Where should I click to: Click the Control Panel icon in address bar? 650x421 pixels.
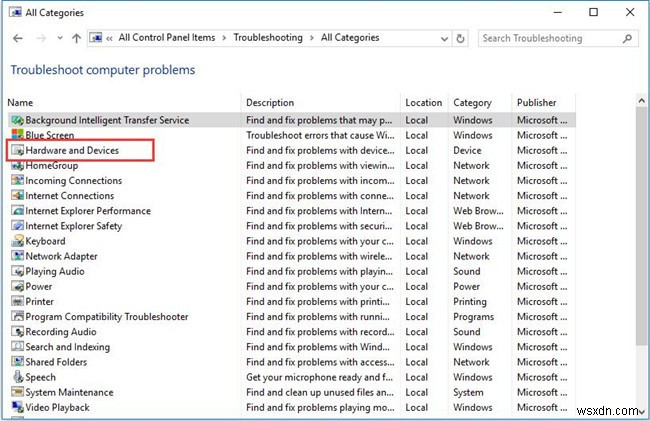click(96, 38)
